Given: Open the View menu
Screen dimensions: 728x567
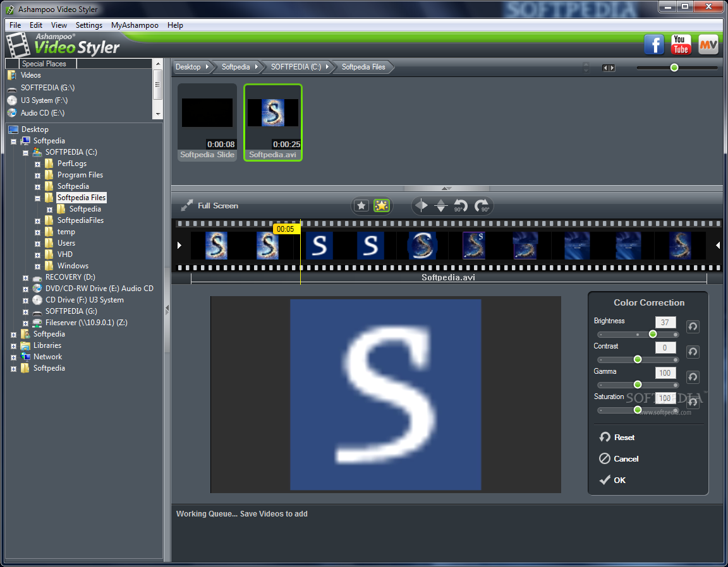Looking at the screenshot, I should pyautogui.click(x=59, y=25).
